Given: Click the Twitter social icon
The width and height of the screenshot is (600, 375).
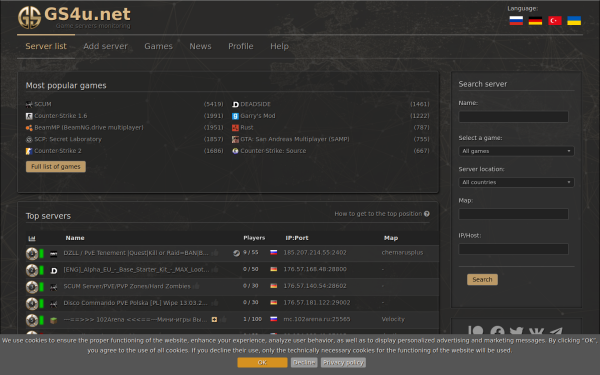Looking at the screenshot, I should point(517,332).
